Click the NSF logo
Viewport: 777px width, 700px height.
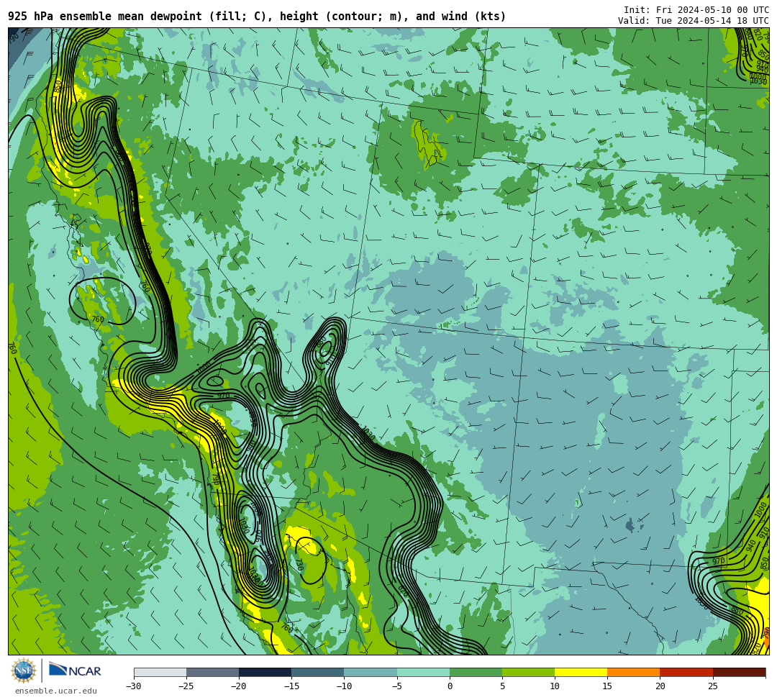pos(23,671)
